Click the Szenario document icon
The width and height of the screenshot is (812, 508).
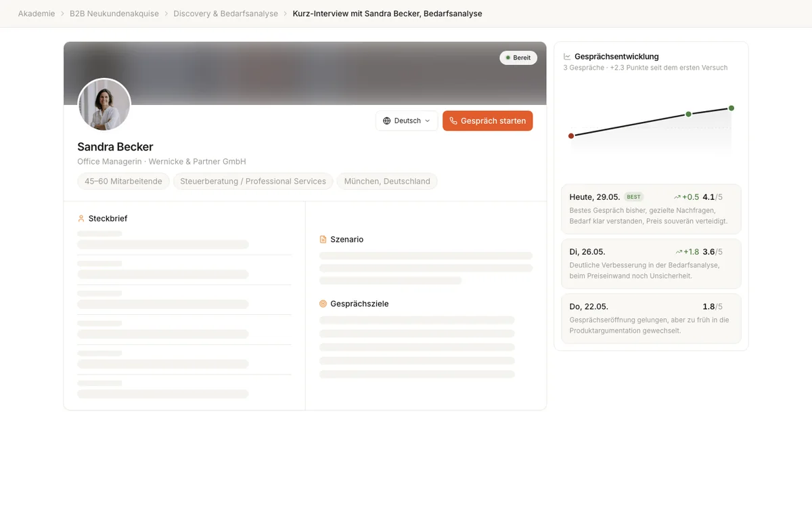click(x=323, y=240)
